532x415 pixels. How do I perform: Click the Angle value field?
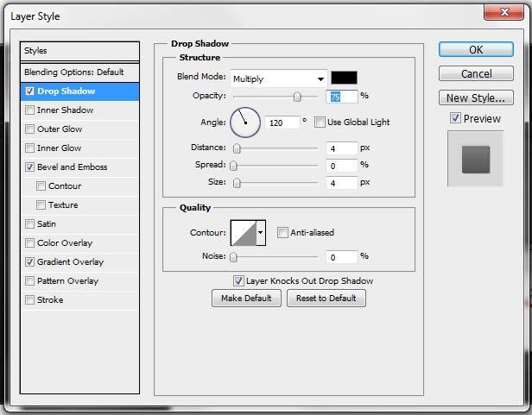point(282,123)
